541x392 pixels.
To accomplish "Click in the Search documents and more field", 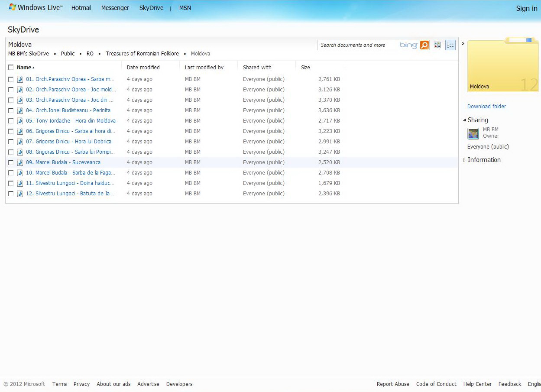I will click(x=358, y=45).
